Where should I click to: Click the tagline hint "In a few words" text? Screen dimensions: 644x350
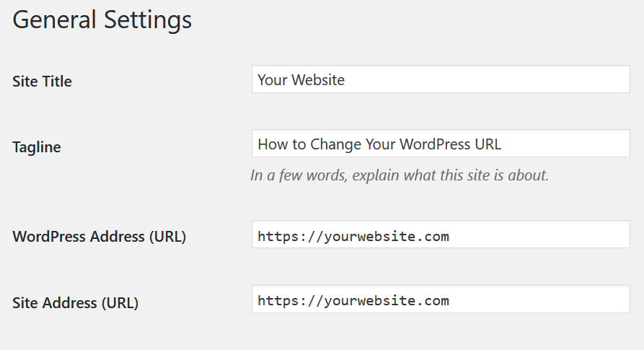pos(298,175)
